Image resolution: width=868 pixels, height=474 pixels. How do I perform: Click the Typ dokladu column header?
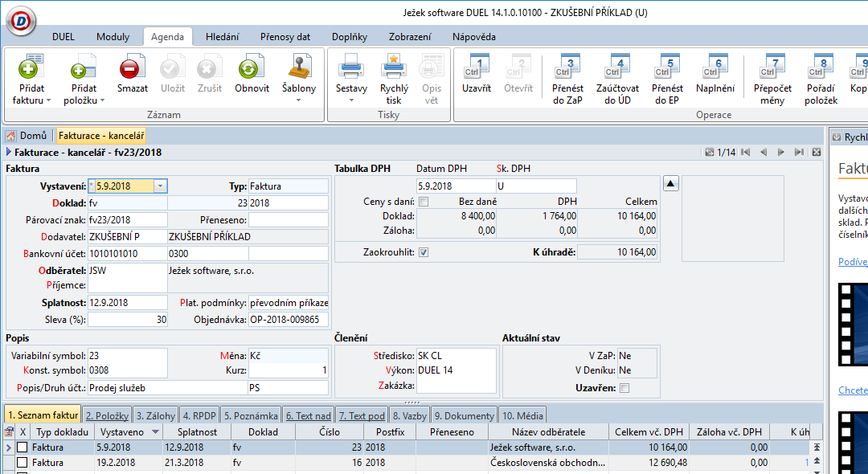pos(62,432)
